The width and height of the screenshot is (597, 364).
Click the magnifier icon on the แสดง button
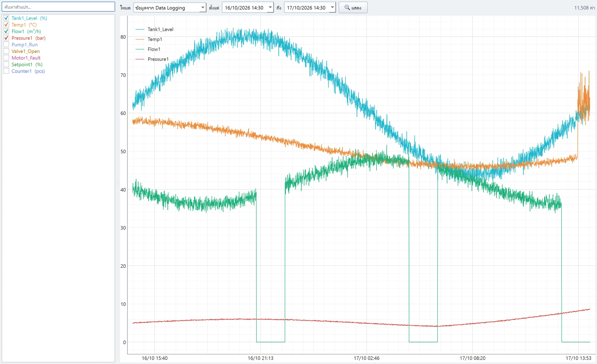[x=347, y=7]
